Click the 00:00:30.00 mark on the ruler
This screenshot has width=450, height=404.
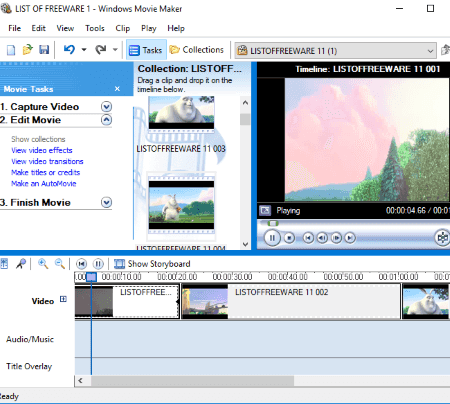(x=232, y=277)
